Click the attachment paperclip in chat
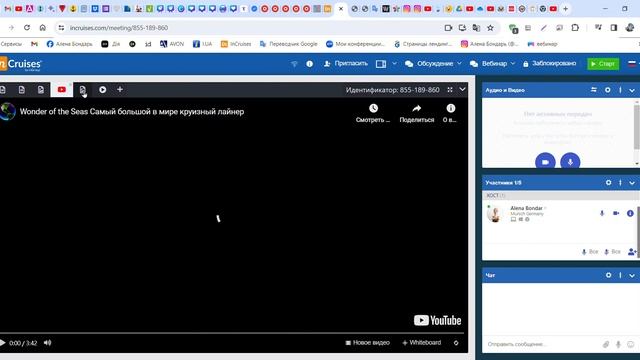640x360 pixels. pos(606,345)
